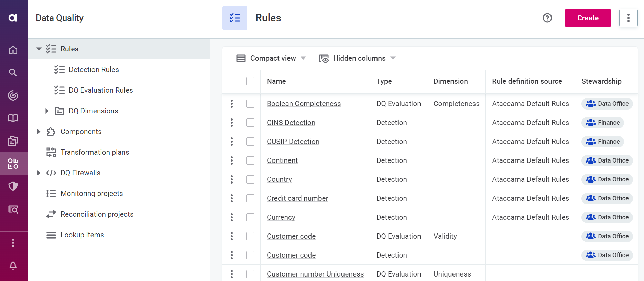Click the Finance stewardship tag for CINS Detection
Viewport: 644px width, 281px height.
602,123
